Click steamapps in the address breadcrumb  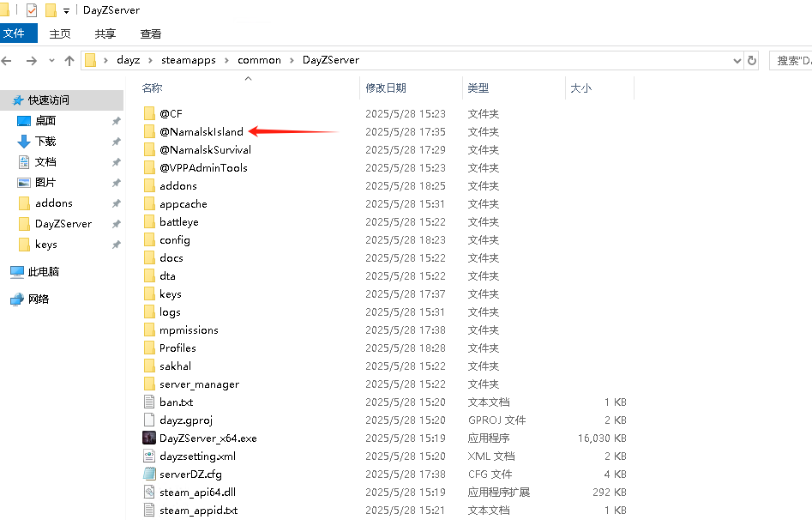tap(189, 60)
